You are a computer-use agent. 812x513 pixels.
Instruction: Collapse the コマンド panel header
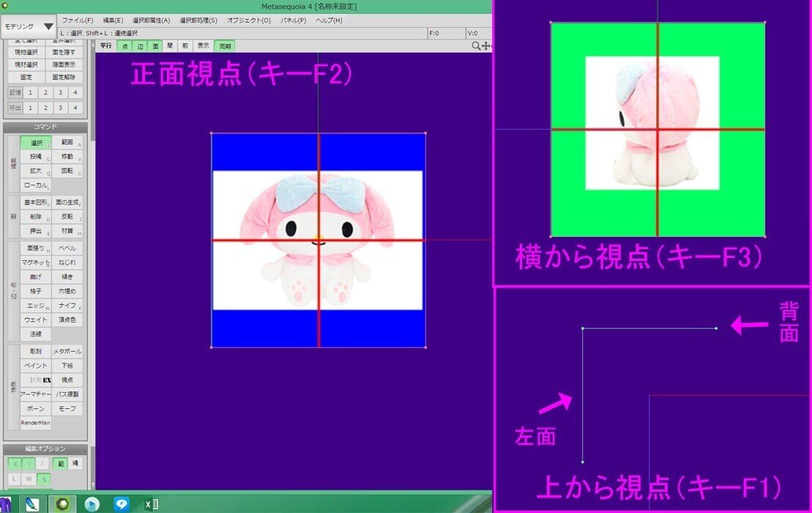tap(45, 126)
